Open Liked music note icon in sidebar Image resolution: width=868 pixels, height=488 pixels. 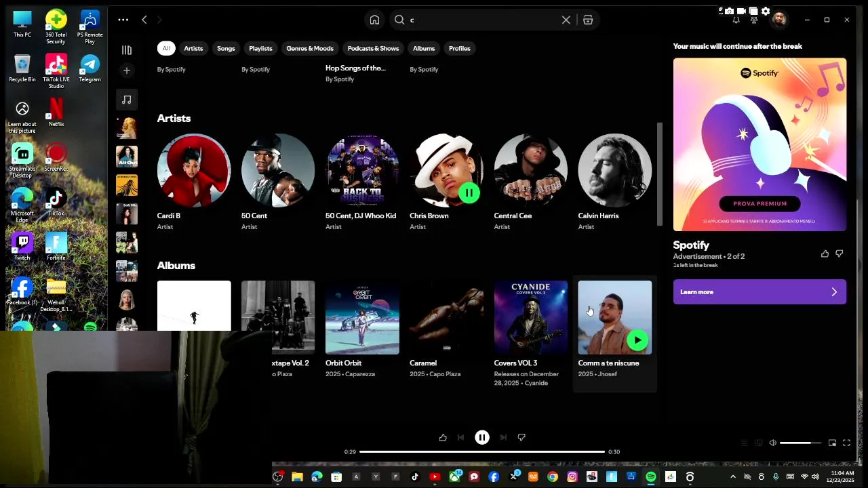point(127,100)
